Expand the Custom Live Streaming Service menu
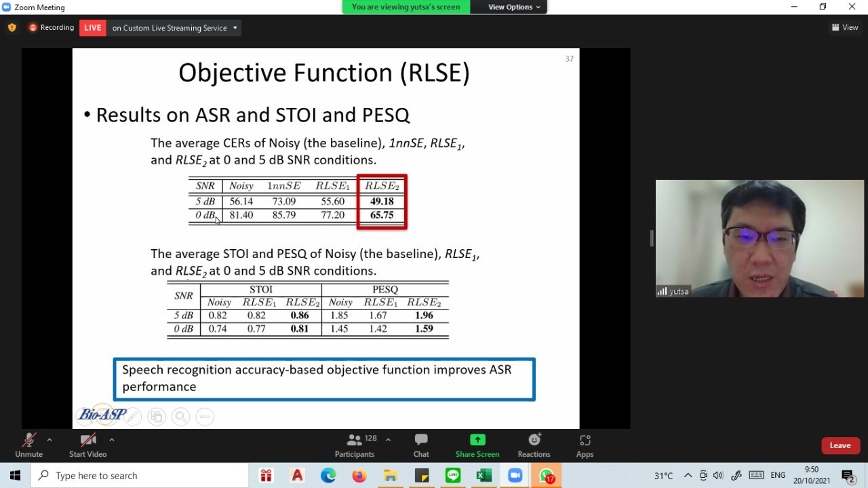868x488 pixels. pos(235,28)
